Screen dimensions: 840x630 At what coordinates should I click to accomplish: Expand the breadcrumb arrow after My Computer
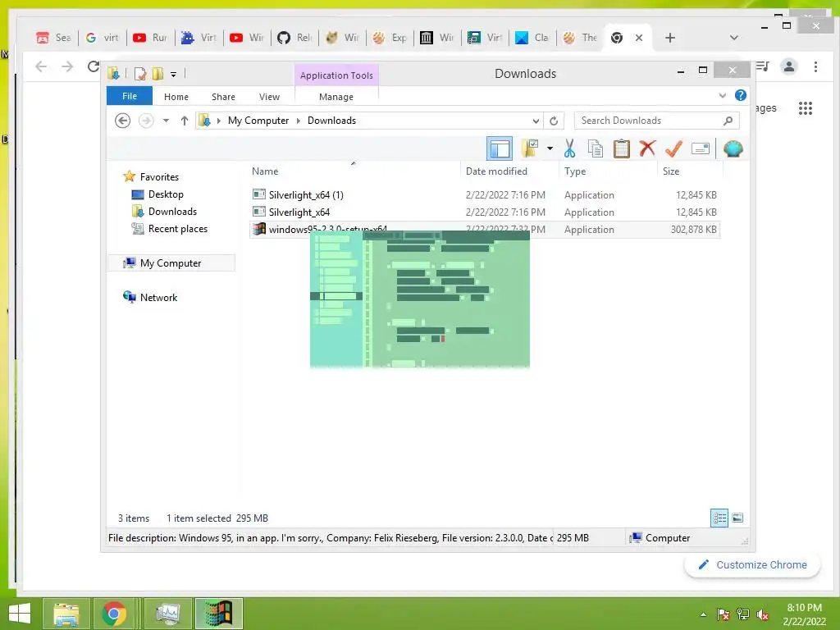click(x=299, y=121)
